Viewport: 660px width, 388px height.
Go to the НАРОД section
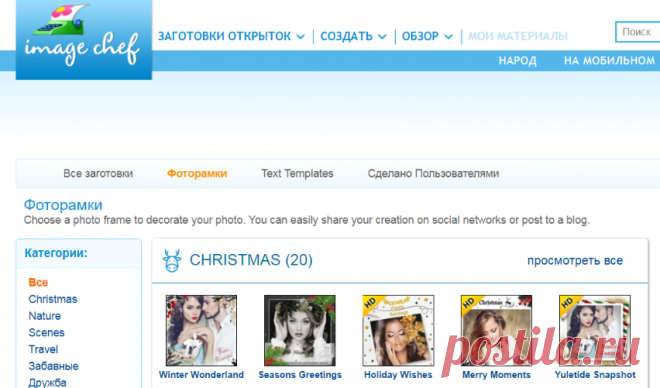coord(518,61)
